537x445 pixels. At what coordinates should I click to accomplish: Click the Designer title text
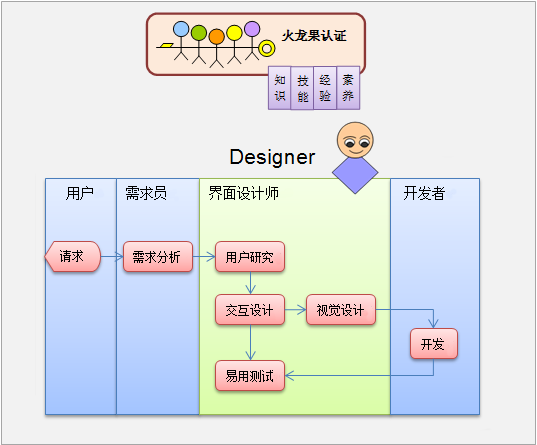(272, 157)
